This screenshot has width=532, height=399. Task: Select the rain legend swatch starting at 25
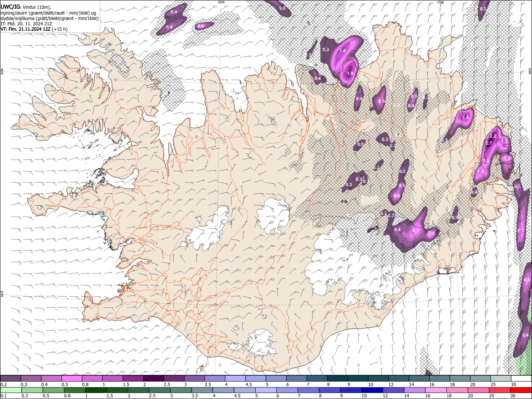(499, 390)
